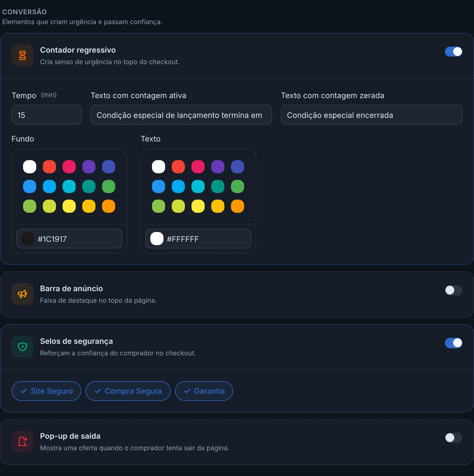Click the #1C1917 hex color field
The width and height of the screenshot is (474, 476).
[69, 239]
